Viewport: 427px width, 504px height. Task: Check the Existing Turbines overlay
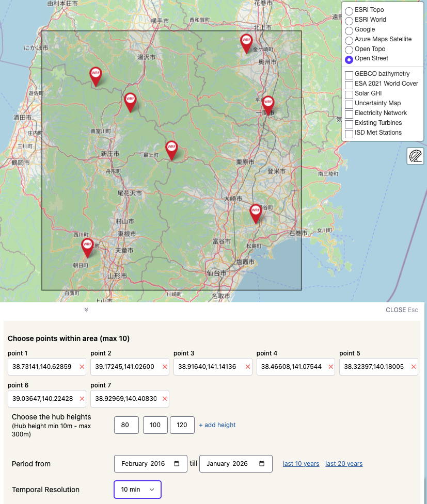[x=349, y=124]
